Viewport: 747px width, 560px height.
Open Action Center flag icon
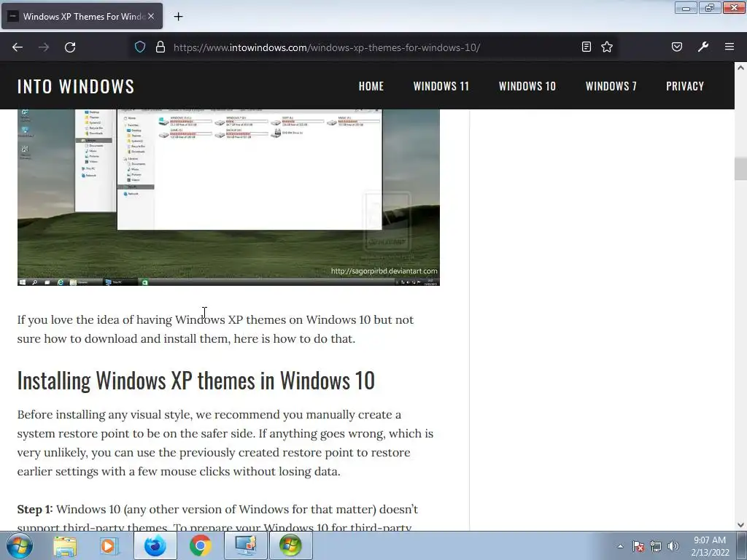point(638,546)
